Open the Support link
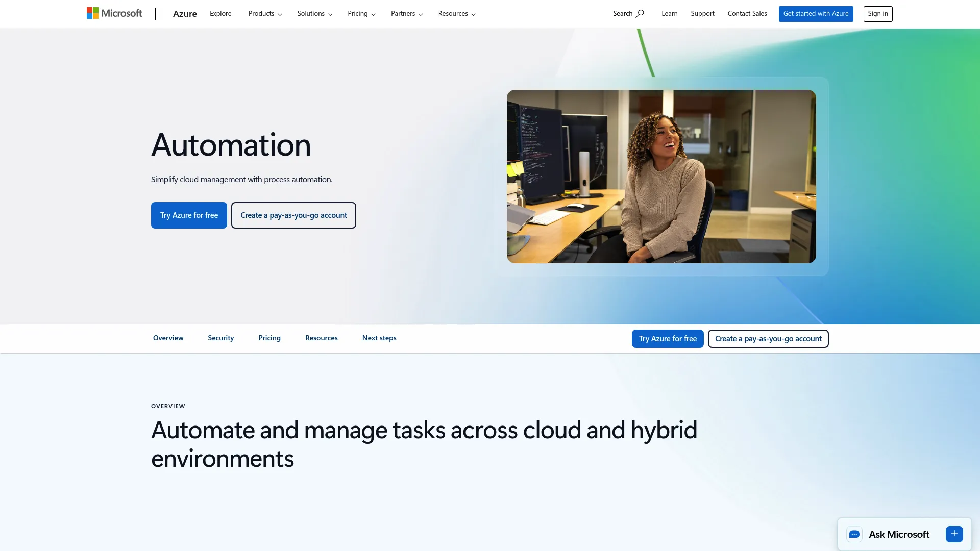This screenshot has height=551, width=980. click(702, 14)
